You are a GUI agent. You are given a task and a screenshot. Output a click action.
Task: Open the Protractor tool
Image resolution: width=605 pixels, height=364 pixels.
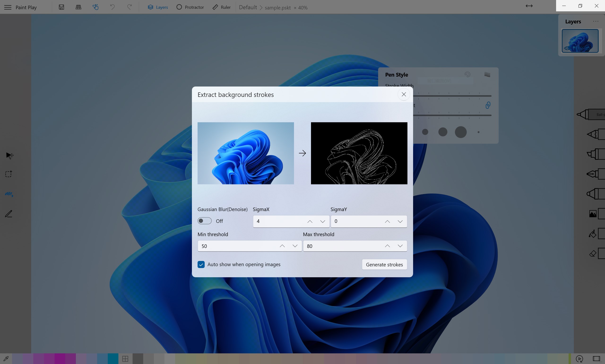[x=190, y=7]
